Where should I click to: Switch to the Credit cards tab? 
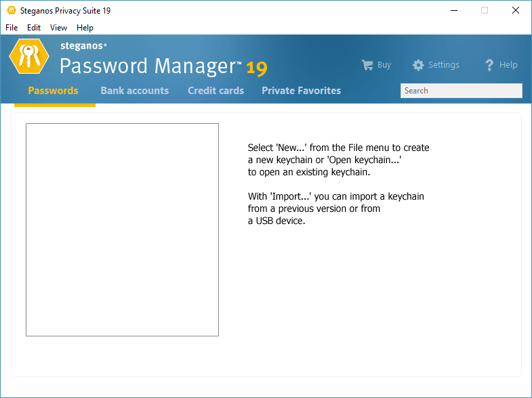(x=216, y=91)
